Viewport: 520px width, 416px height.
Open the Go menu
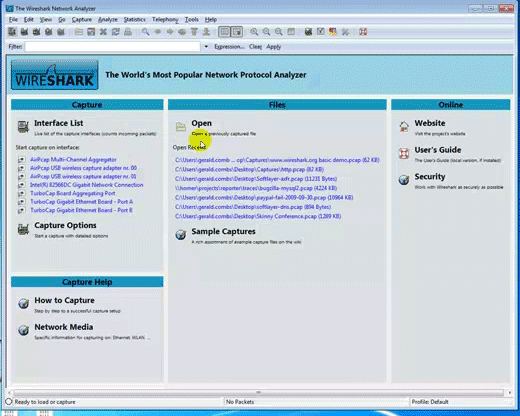(62, 19)
